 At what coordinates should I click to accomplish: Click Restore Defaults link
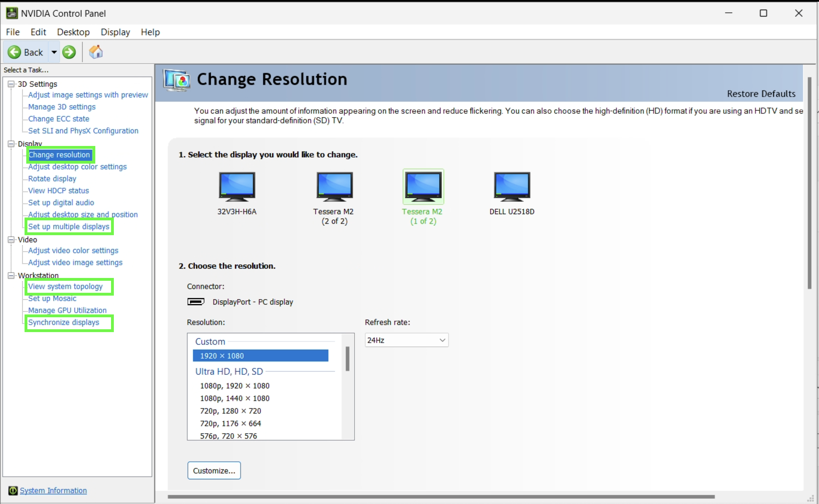[761, 94]
